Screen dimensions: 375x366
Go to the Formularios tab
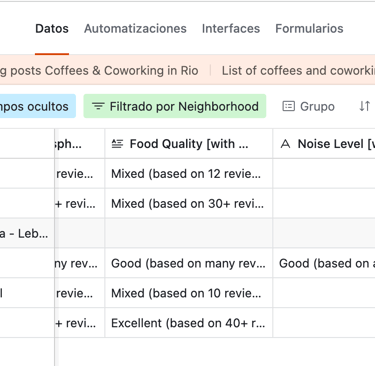309,29
